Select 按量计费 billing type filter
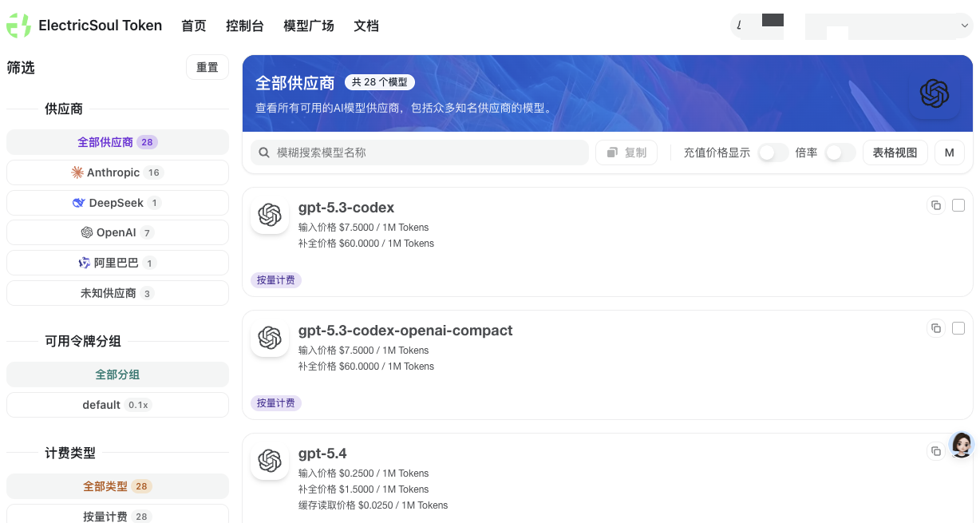Viewport: 980px width, 523px height. click(x=117, y=514)
